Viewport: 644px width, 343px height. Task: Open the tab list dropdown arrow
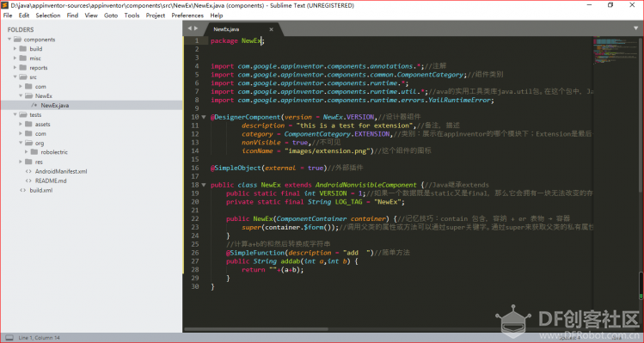click(635, 28)
